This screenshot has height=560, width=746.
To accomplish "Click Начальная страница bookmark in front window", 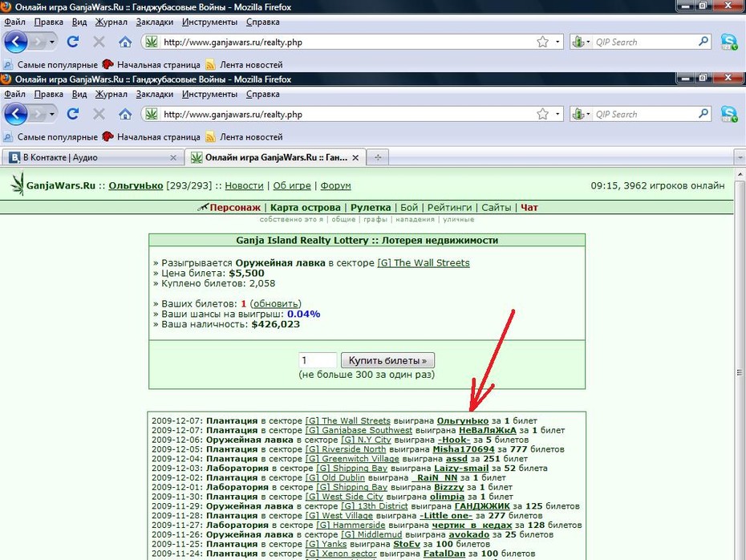I will pos(152,137).
